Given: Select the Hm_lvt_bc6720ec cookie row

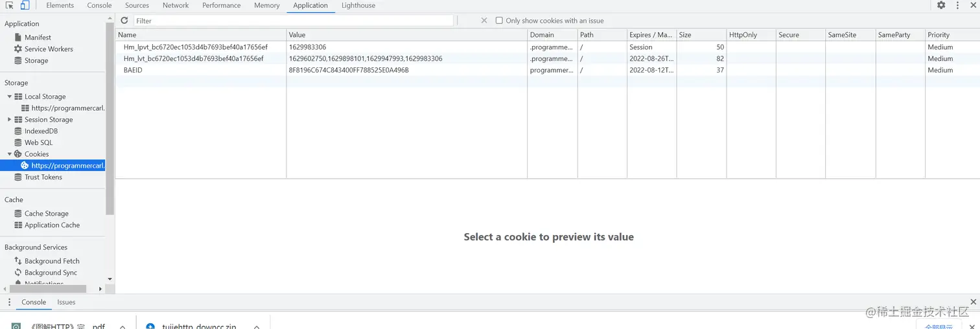Looking at the screenshot, I should point(548,59).
